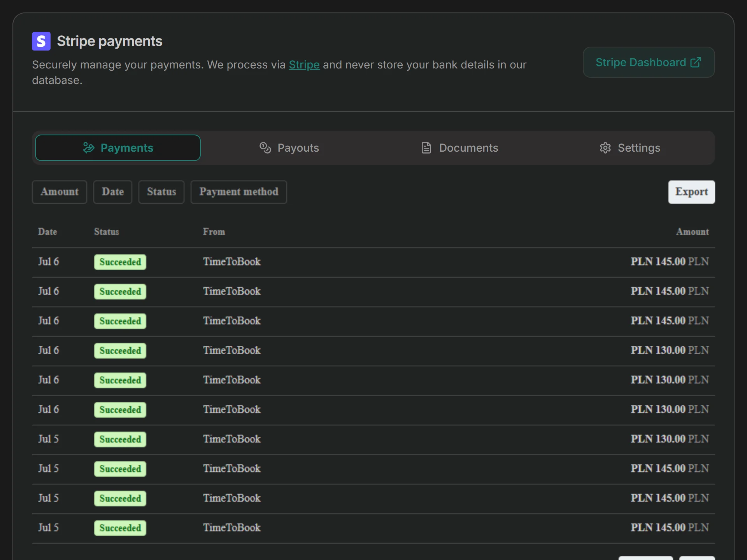Open the Amount filter button
747x560 pixels.
(60, 192)
